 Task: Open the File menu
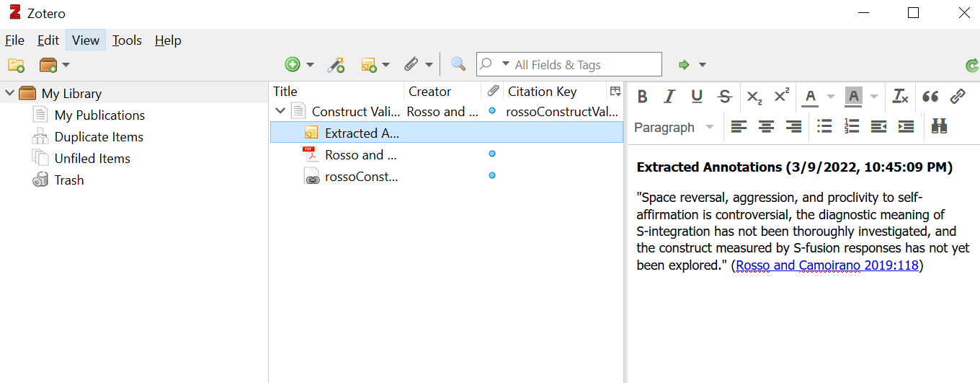click(14, 40)
